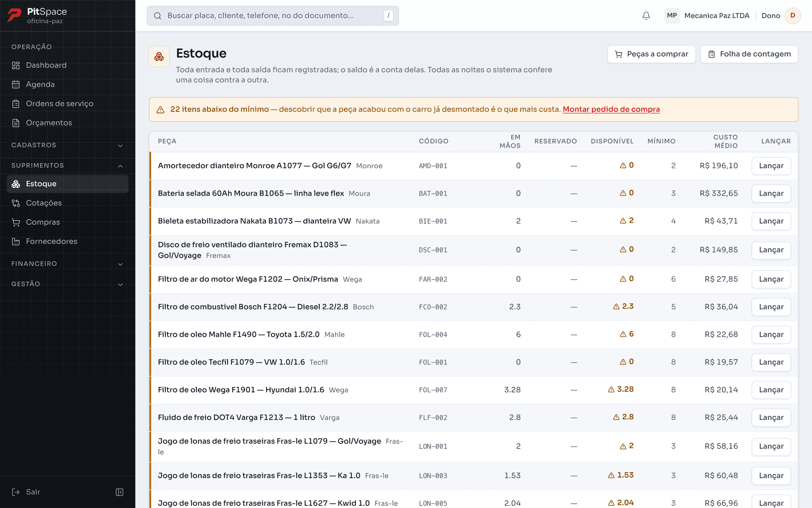Collapse the sidebar panel icon
This screenshot has height=508, width=812.
tap(120, 492)
